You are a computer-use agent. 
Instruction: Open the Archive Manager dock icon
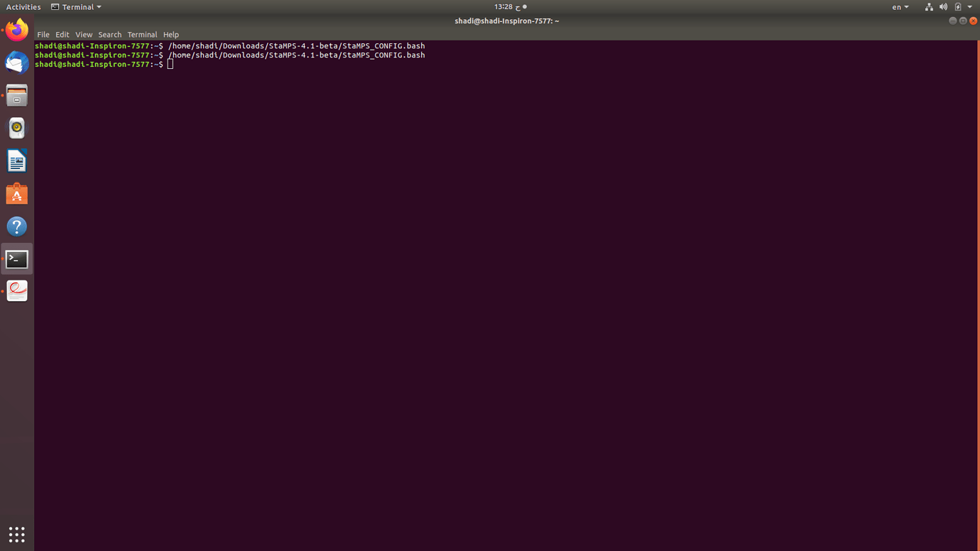16,95
